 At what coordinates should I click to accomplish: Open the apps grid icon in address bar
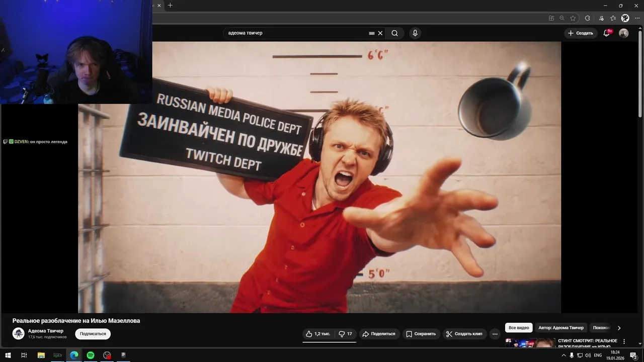(551, 18)
